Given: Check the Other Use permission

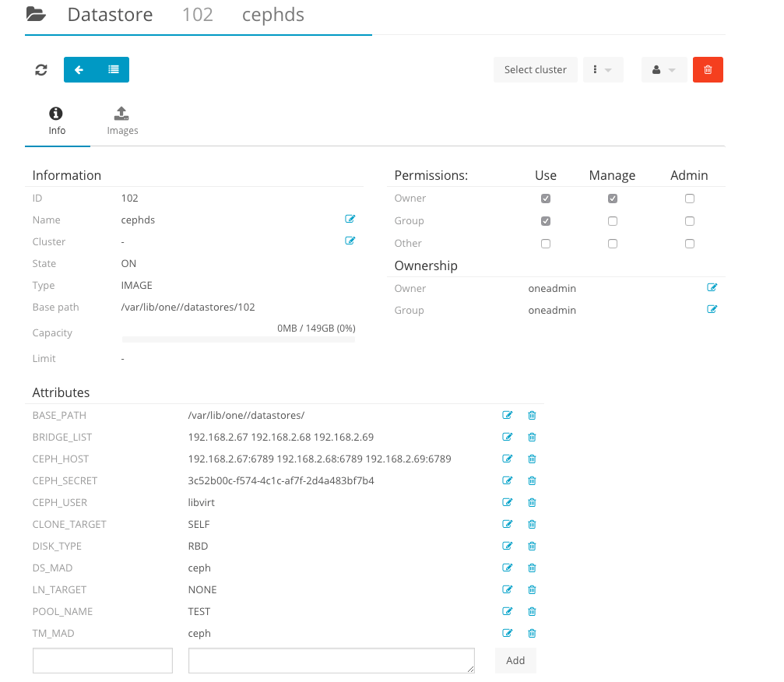Looking at the screenshot, I should pos(546,244).
